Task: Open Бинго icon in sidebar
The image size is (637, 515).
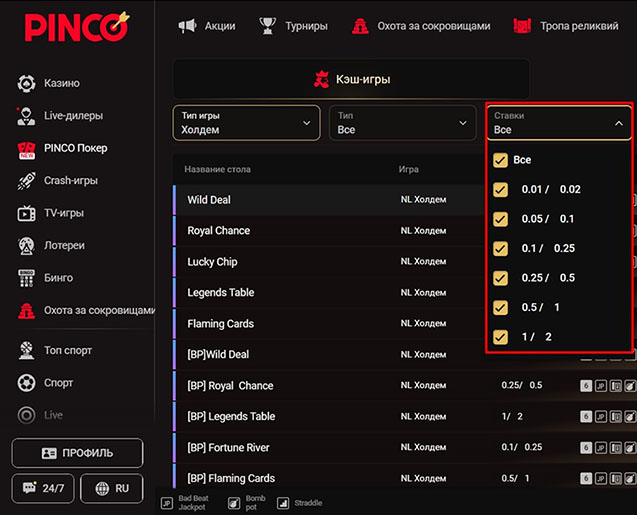Action: coord(26,278)
